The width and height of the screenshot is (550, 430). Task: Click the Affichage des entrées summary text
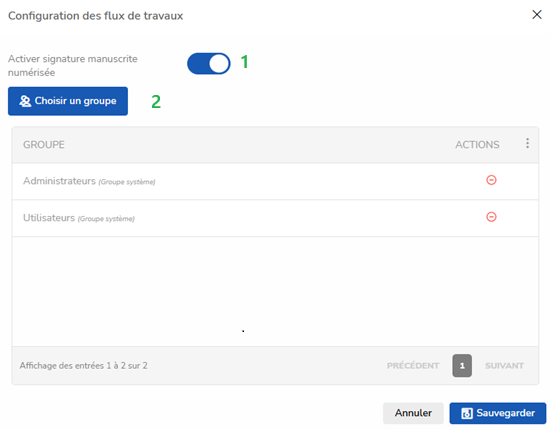(x=83, y=365)
